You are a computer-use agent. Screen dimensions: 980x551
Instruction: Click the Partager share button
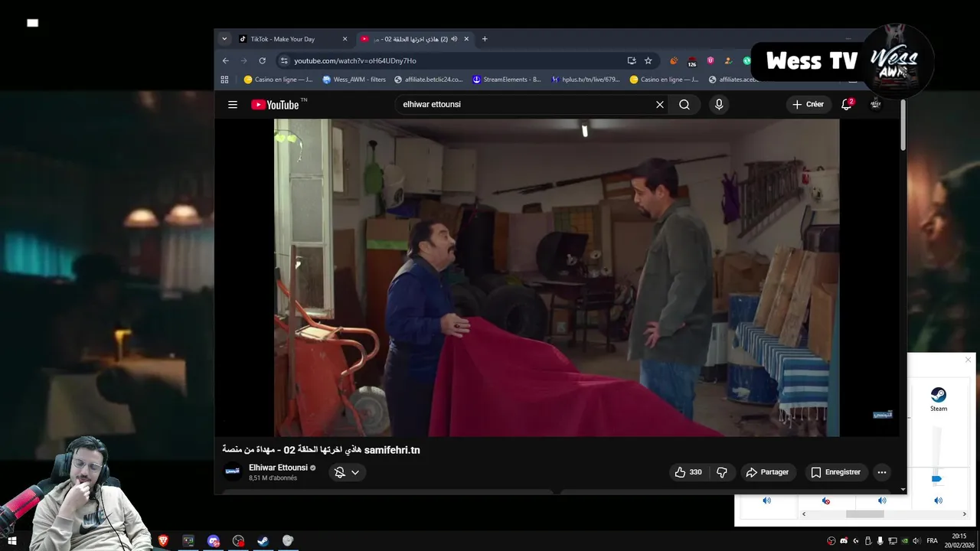point(768,472)
